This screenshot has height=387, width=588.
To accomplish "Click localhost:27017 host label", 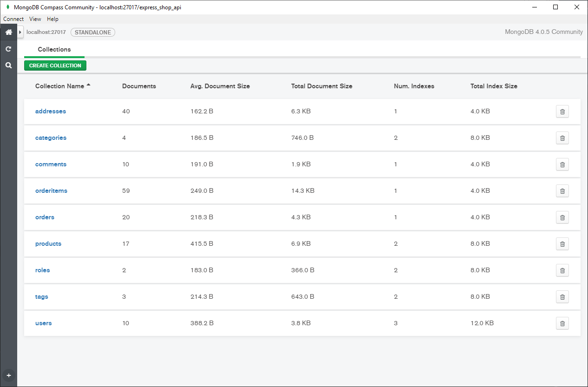I will (46, 33).
